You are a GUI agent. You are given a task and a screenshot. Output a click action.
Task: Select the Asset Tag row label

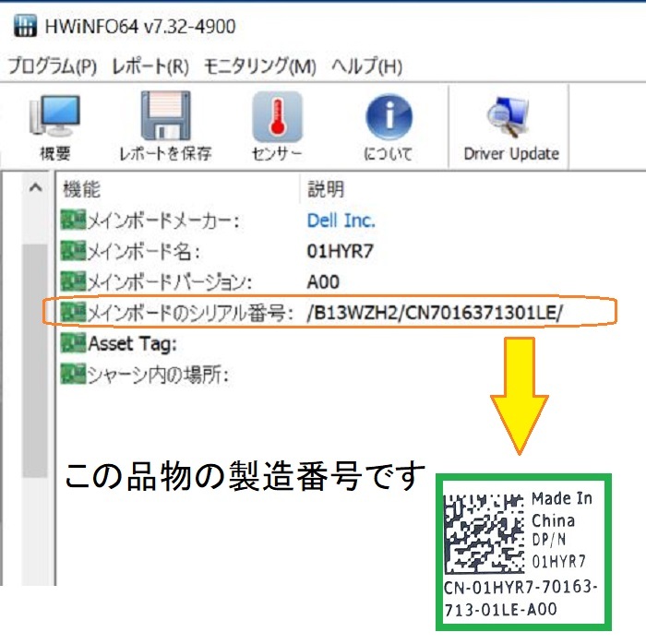(x=133, y=344)
